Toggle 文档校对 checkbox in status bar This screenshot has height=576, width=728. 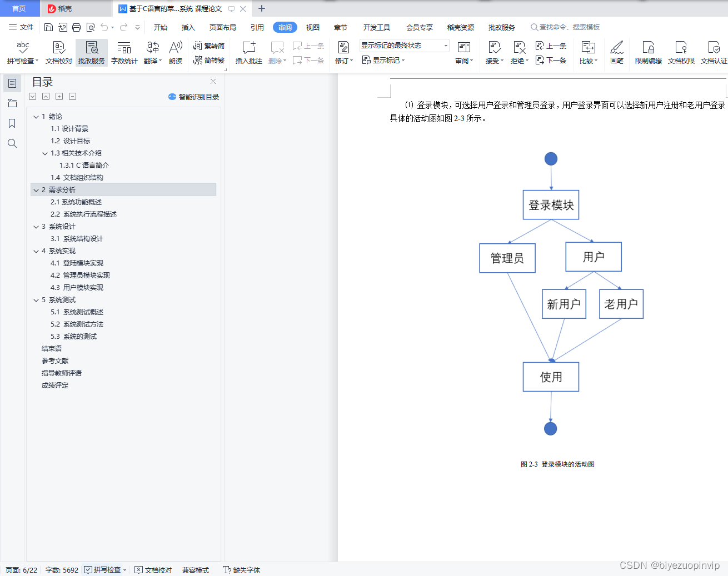[153, 569]
